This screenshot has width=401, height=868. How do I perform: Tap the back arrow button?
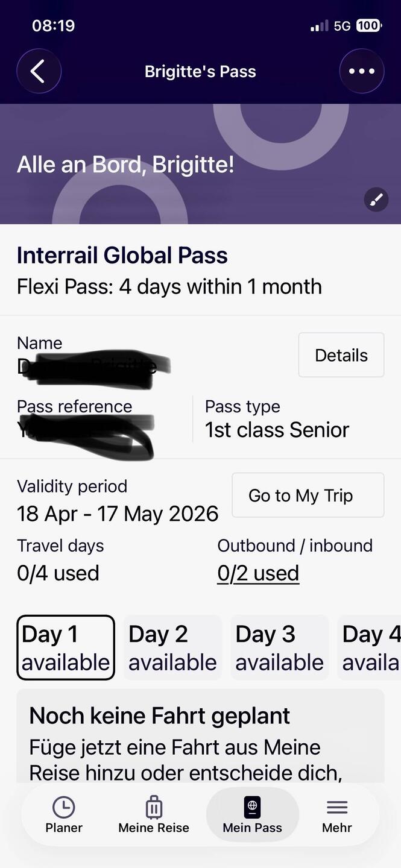pyautogui.click(x=39, y=71)
